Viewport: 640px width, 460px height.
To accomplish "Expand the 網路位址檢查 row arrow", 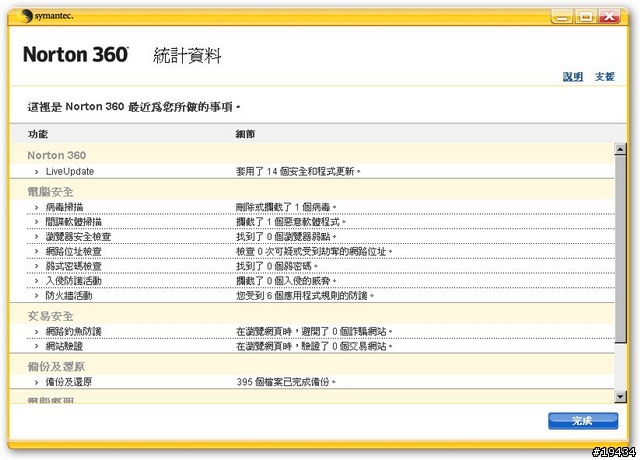I will [x=36, y=252].
